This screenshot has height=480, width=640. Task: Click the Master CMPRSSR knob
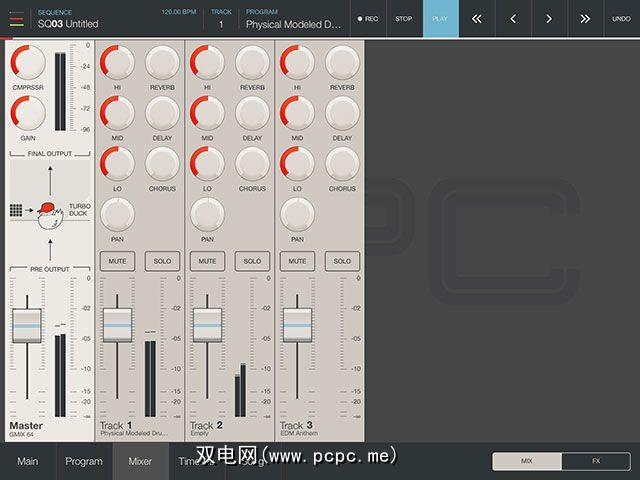(27, 63)
